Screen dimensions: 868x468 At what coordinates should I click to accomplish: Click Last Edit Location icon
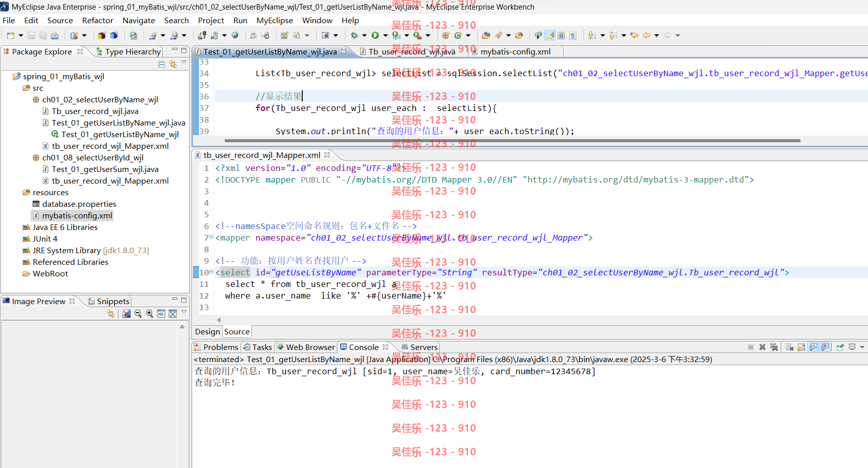coord(634,35)
